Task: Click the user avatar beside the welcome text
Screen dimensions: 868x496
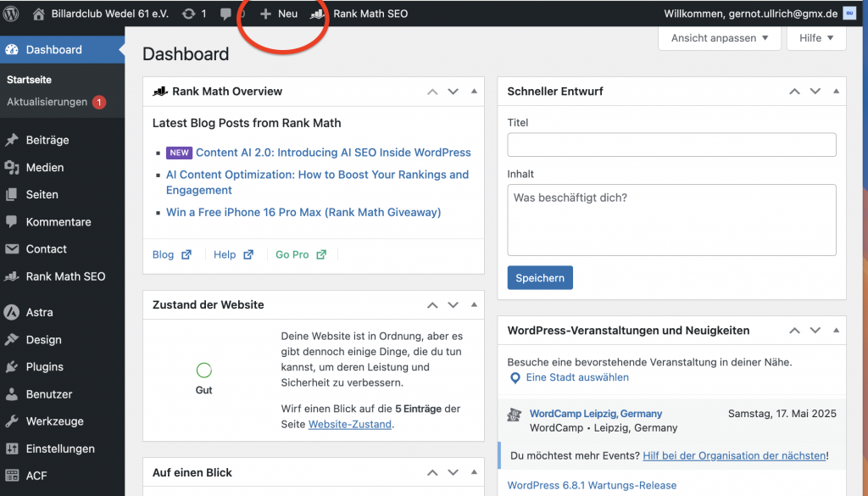Action: [x=849, y=14]
